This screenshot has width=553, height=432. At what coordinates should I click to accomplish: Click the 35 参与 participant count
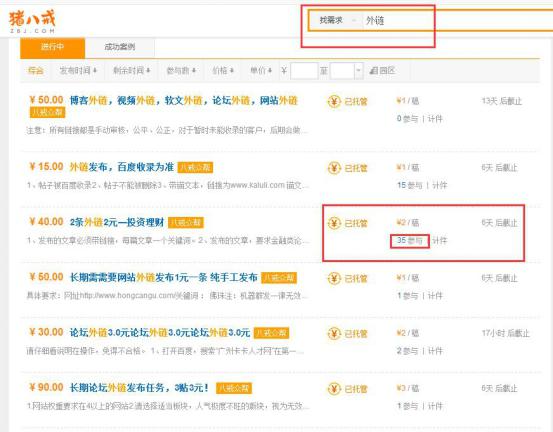(x=409, y=241)
